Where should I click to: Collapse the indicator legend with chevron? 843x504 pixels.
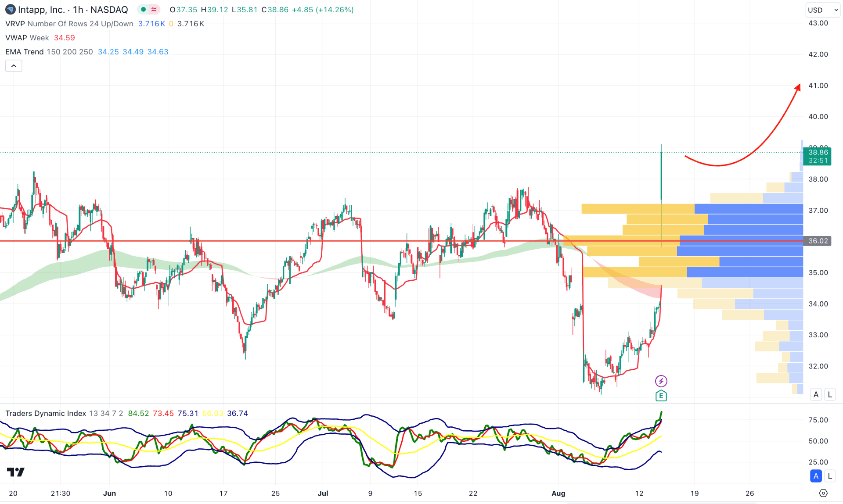tap(14, 66)
